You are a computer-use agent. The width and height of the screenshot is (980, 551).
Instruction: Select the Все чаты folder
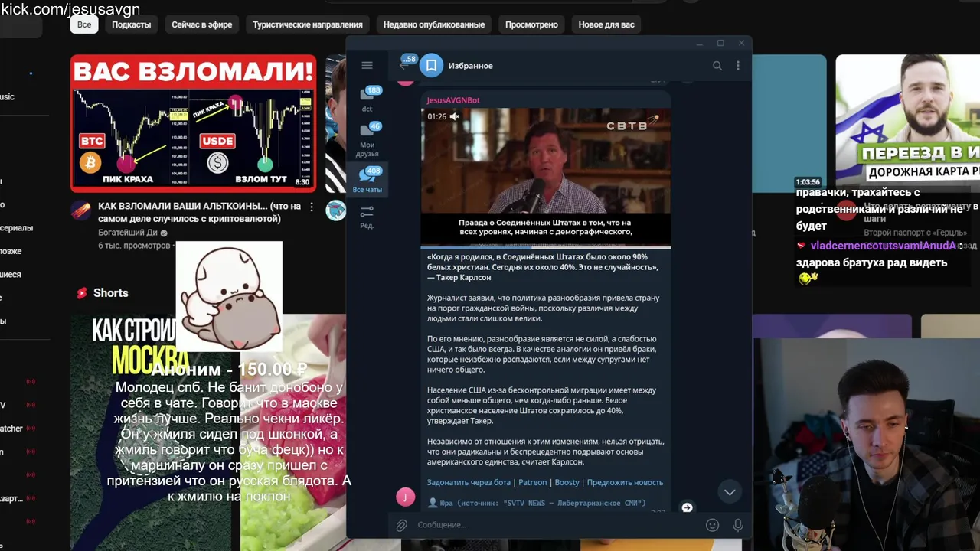pyautogui.click(x=367, y=181)
